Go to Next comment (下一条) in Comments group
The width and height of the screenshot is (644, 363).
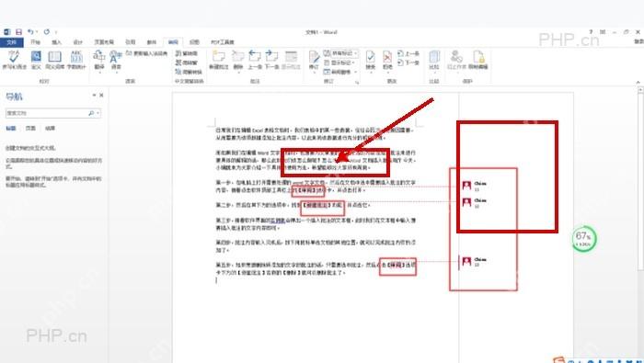pos(272,60)
